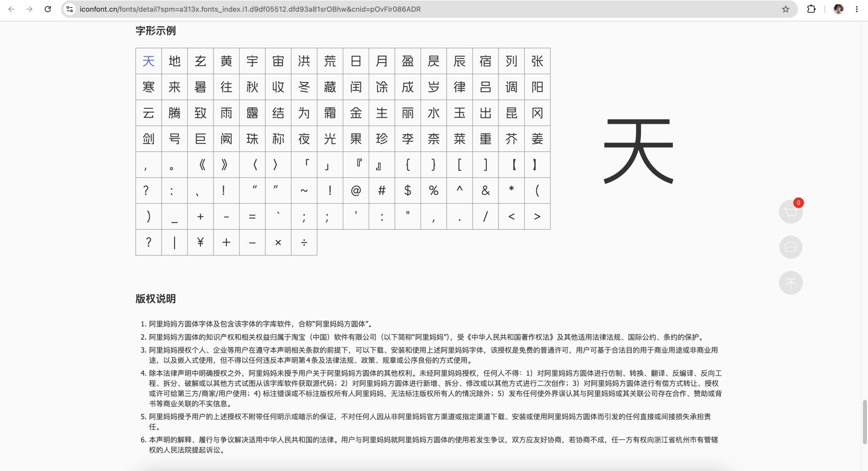Select the glyph 成 in the table
Screen dimensions: 868x471
click(x=408, y=87)
